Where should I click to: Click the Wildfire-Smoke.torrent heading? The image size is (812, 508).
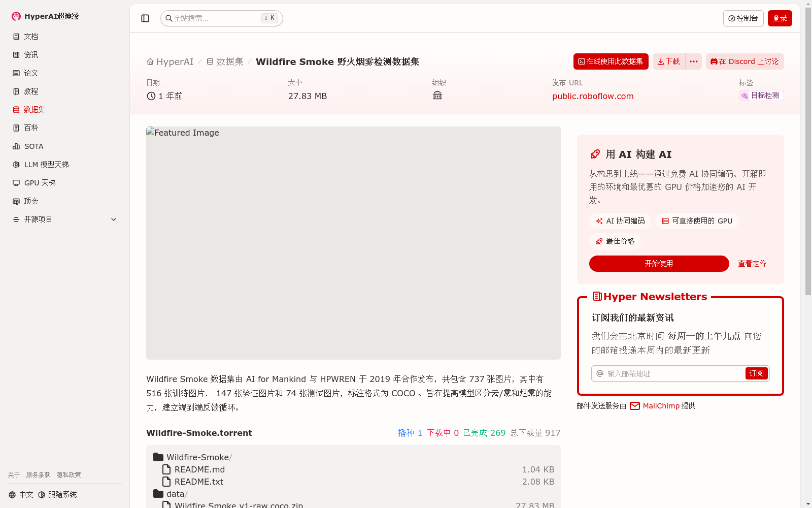199,433
